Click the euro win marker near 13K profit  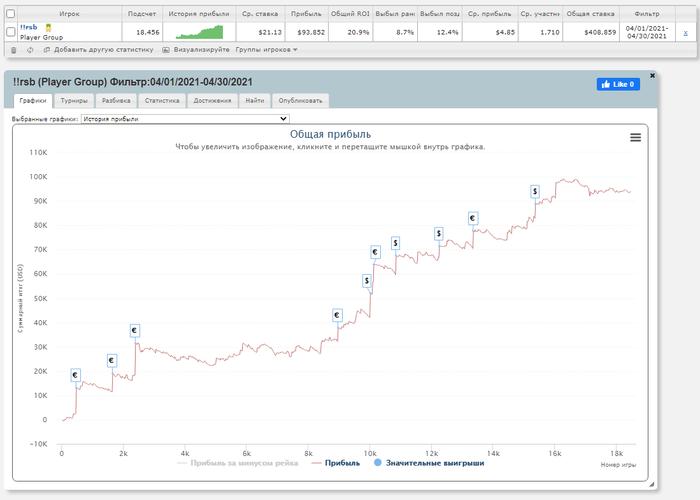pyautogui.click(x=75, y=375)
